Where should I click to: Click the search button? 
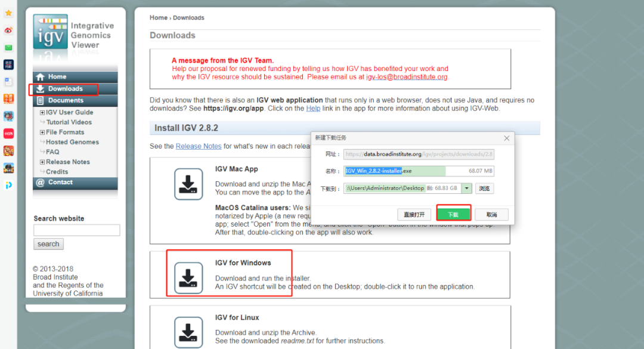[48, 244]
